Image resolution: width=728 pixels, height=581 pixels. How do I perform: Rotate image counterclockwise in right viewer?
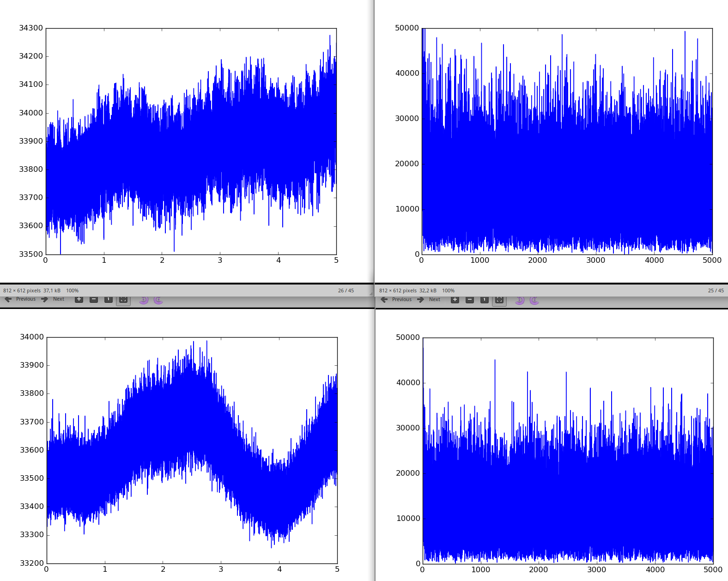(520, 300)
